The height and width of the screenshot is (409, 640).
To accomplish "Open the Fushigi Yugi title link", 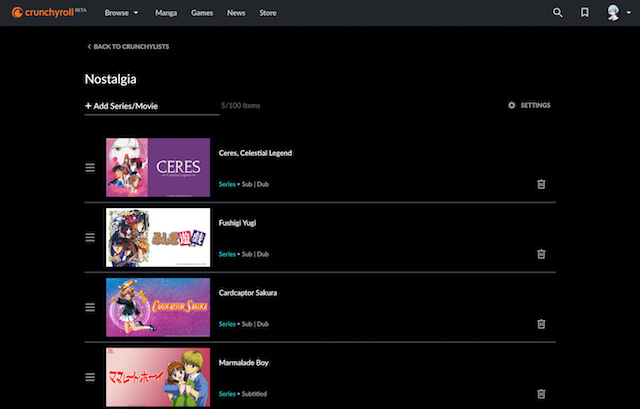I will pos(237,223).
